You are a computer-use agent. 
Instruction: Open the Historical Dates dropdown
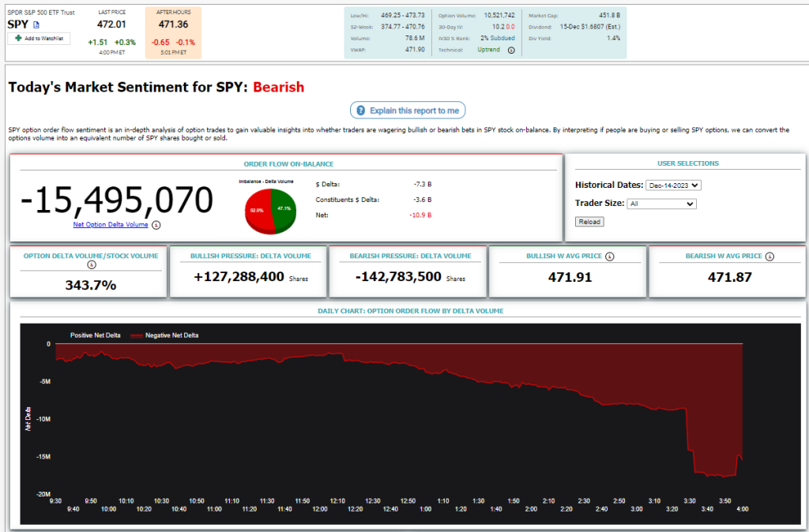[673, 185]
